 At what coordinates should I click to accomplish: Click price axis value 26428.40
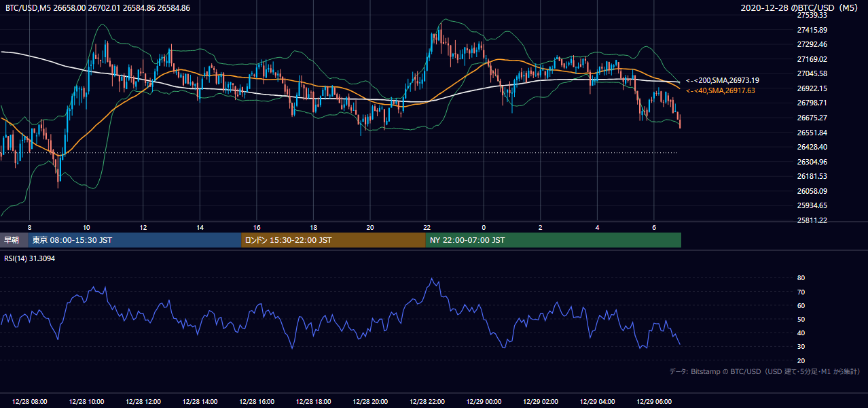[812, 147]
